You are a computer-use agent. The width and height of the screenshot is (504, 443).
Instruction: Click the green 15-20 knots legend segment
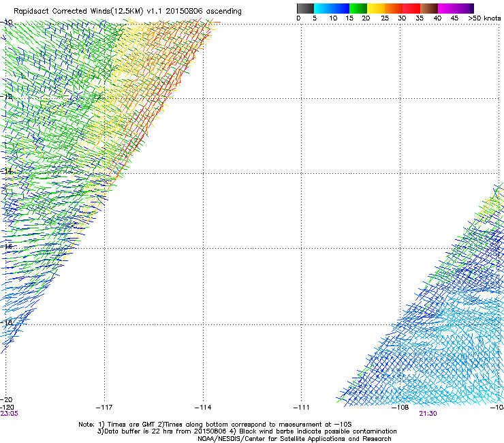click(358, 8)
